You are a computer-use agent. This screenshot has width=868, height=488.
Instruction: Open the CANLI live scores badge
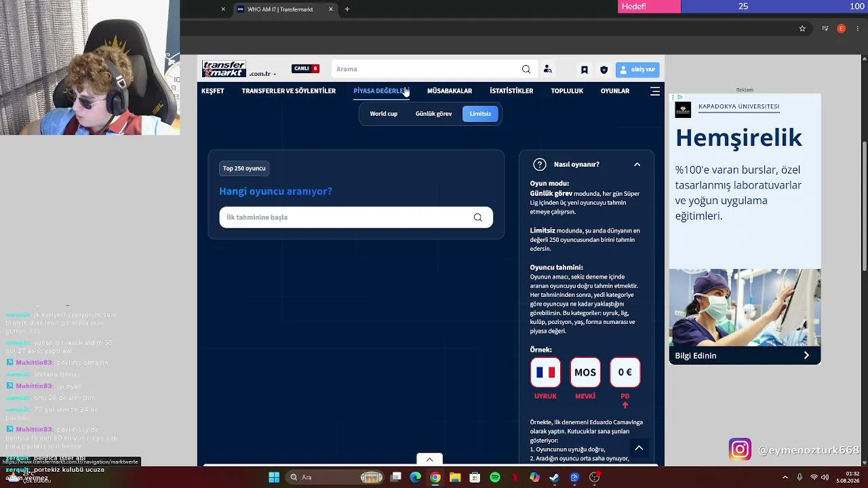305,68
